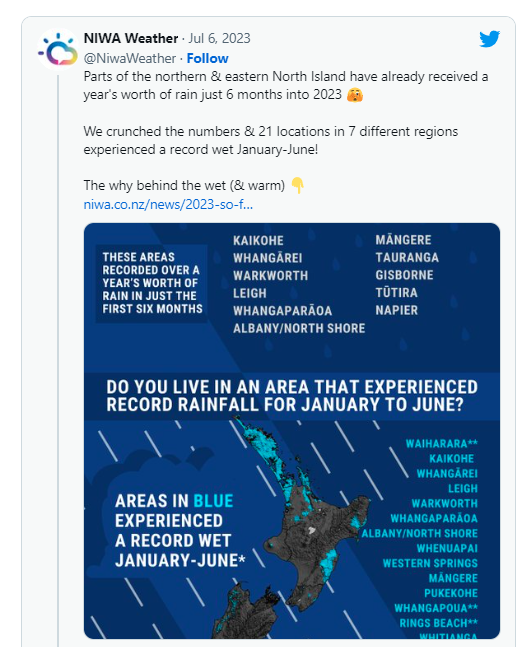
Task: Click WAIHARARA** in the cyan location list
Action: [x=442, y=444]
